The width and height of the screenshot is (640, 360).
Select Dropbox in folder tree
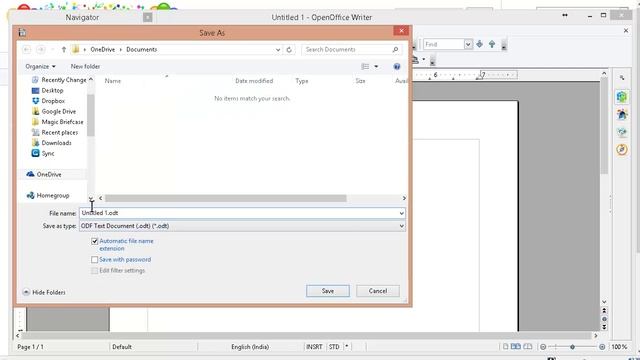[x=49, y=101]
